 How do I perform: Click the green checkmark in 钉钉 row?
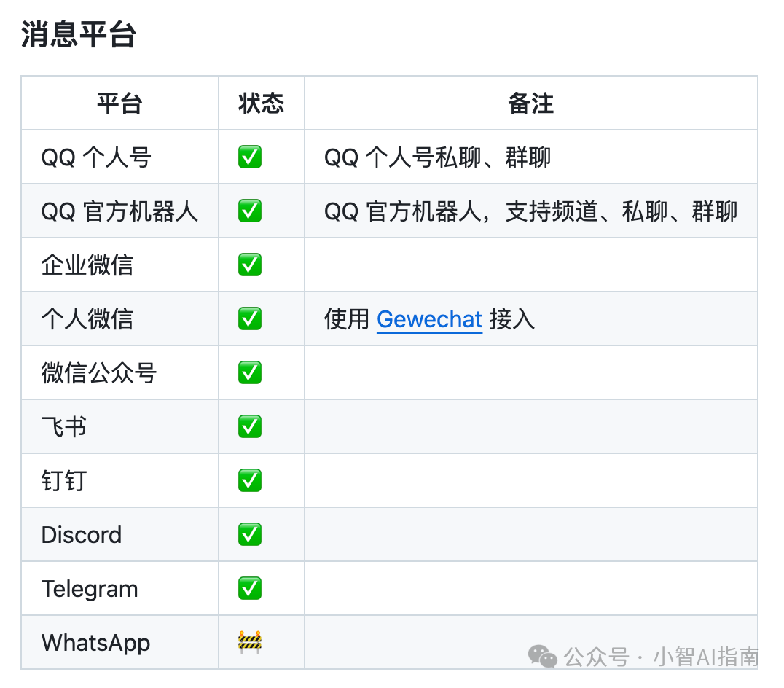point(250,480)
